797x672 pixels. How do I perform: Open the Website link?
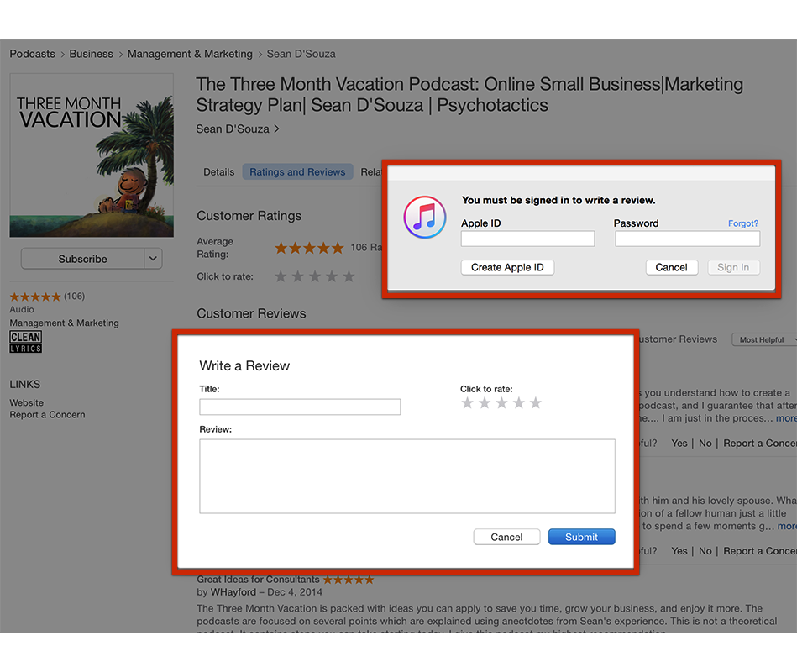click(x=26, y=402)
